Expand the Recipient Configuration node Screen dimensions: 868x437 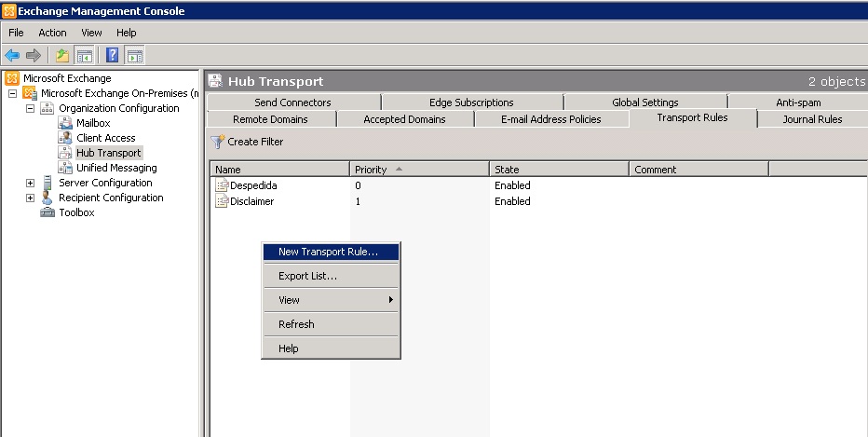pyautogui.click(x=31, y=198)
